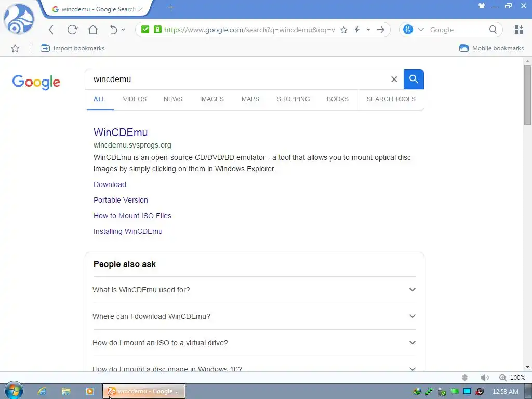Click the lightning speed mode icon
The width and height of the screenshot is (532, 399).
point(357,30)
